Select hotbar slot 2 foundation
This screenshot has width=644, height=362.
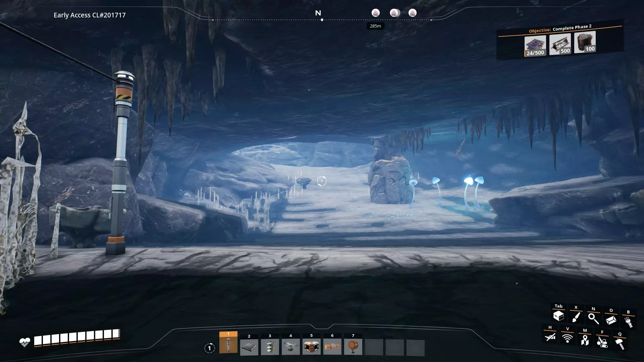249,347
